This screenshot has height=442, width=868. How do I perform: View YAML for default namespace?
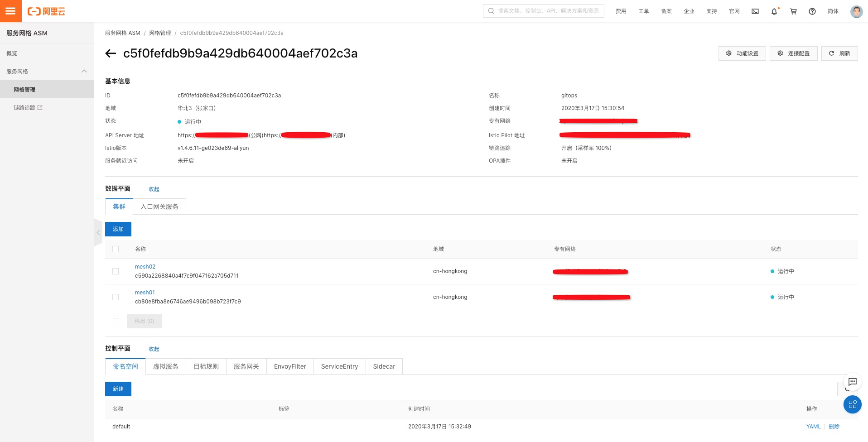click(x=814, y=427)
